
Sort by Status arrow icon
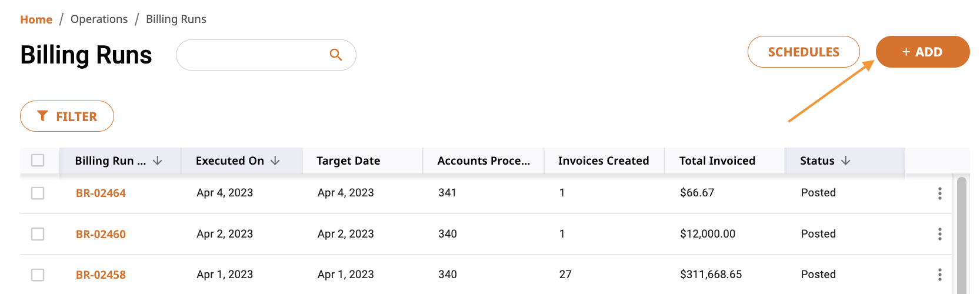pos(845,161)
